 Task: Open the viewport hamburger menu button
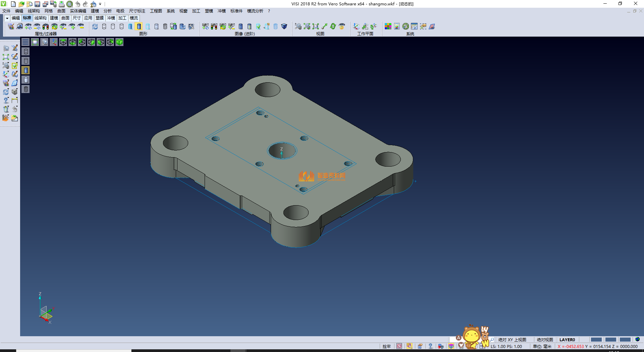click(25, 42)
